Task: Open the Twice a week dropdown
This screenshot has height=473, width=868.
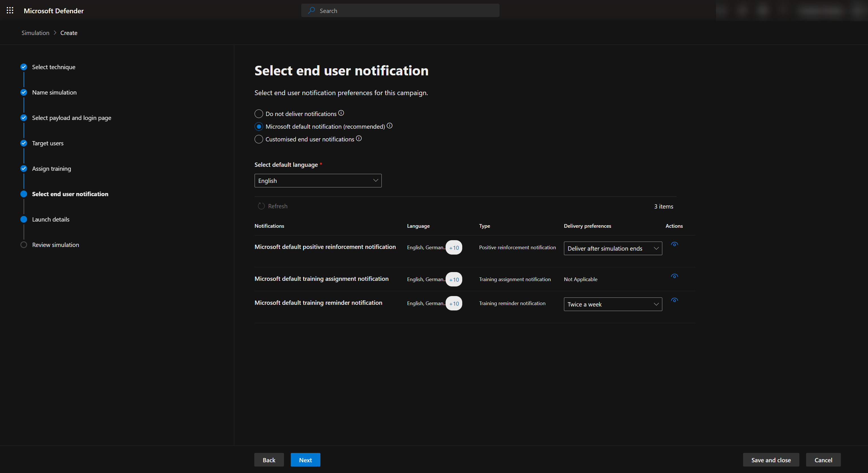Action: [x=613, y=304]
